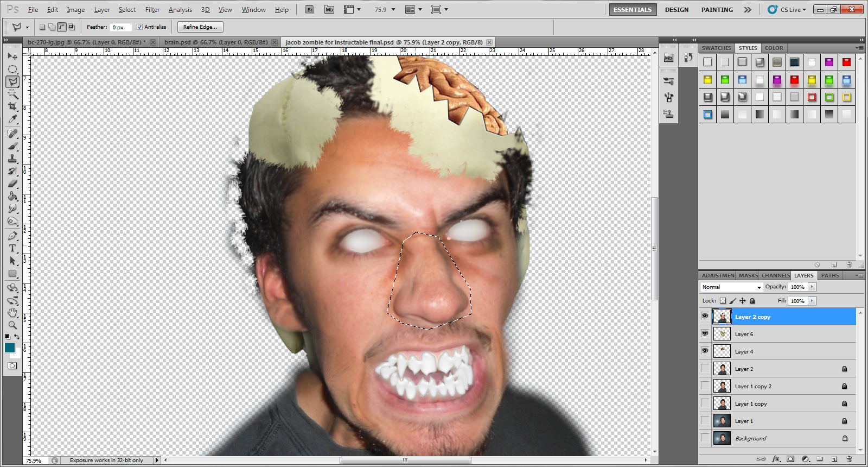Screen dimensions: 868x467
Task: Click the Feather value input field
Action: click(121, 27)
